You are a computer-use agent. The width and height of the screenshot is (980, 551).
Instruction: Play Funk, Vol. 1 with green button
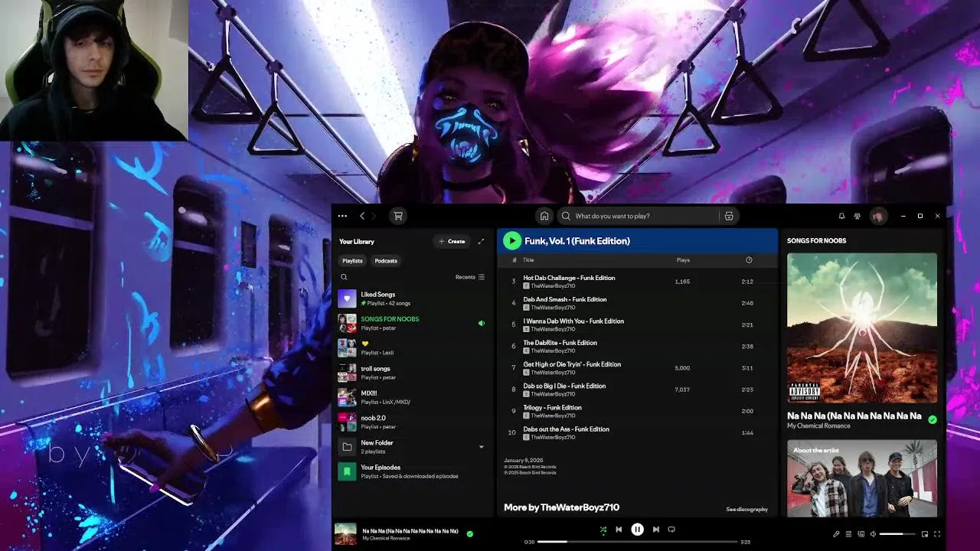pos(512,241)
